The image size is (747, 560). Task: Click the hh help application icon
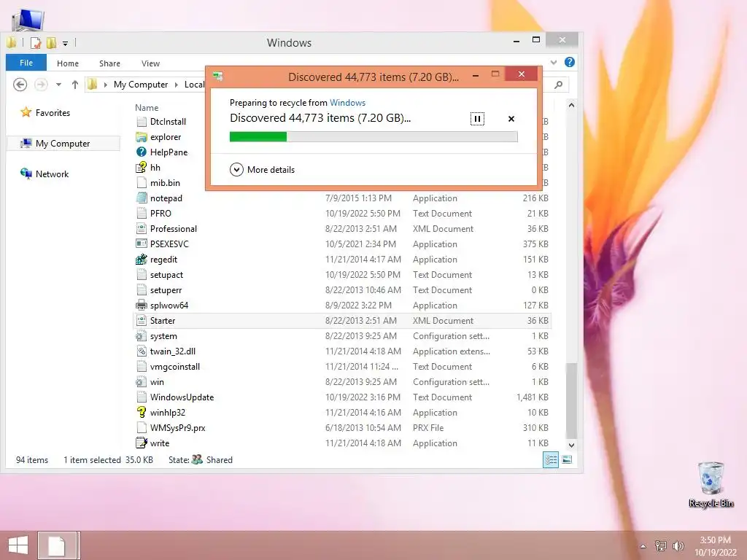coord(141,168)
